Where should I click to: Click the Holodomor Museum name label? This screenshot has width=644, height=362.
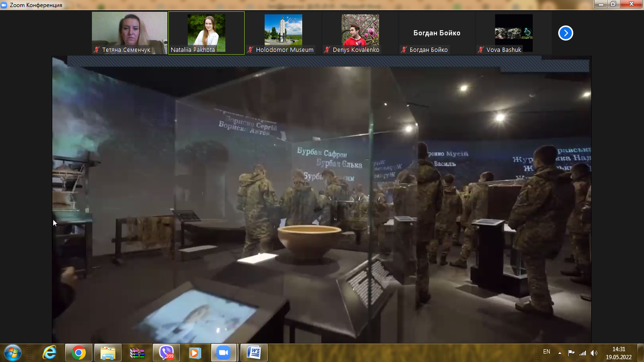(x=285, y=49)
